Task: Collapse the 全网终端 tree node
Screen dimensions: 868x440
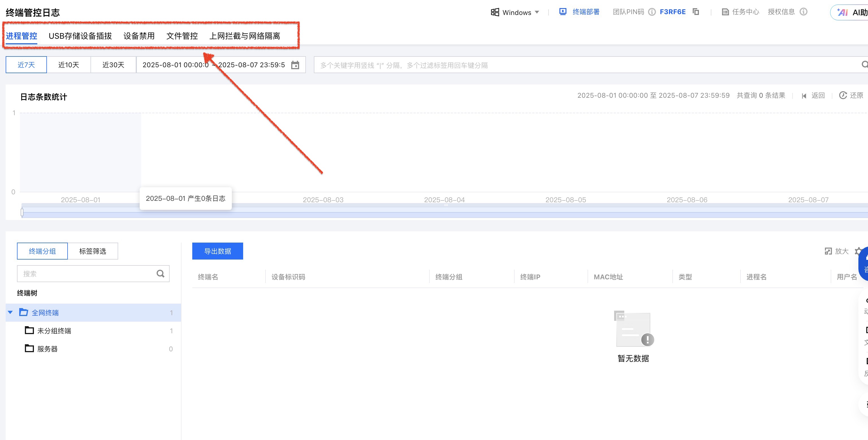Action: click(10, 312)
